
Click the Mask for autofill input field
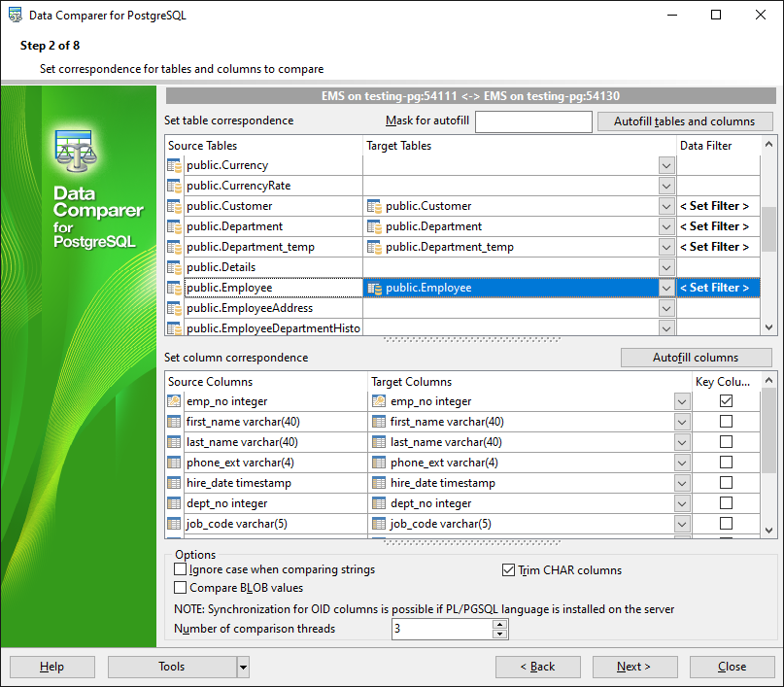533,121
